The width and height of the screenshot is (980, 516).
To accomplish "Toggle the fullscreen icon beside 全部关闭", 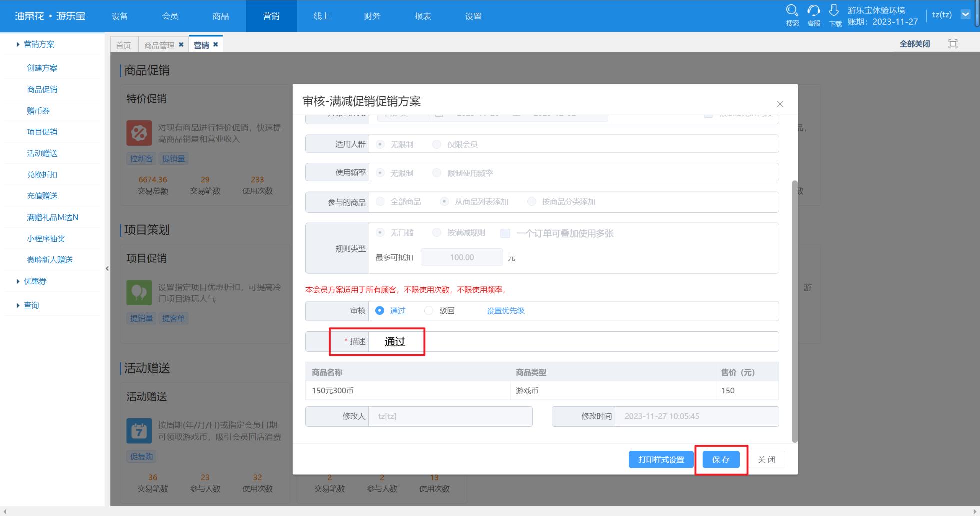I will point(953,44).
